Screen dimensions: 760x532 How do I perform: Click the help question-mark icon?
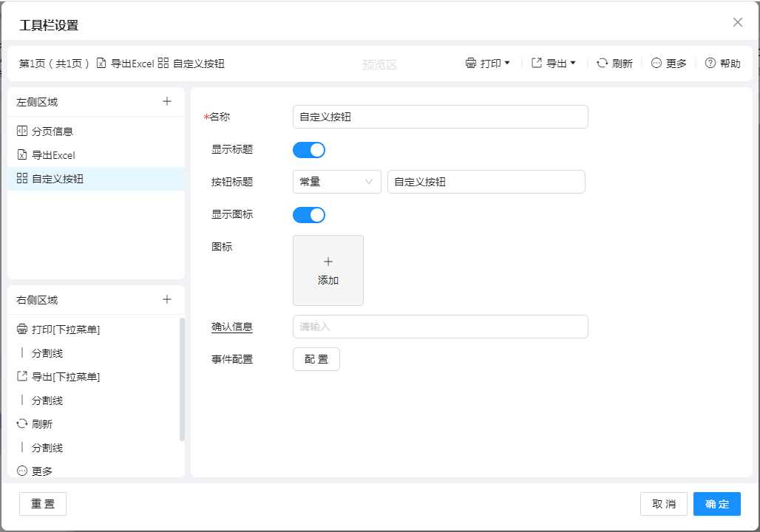point(710,64)
